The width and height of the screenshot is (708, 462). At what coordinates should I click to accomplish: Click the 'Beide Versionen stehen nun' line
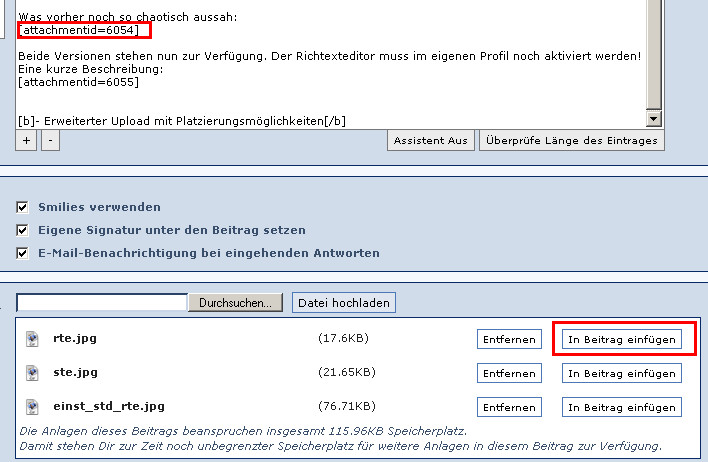point(330,56)
